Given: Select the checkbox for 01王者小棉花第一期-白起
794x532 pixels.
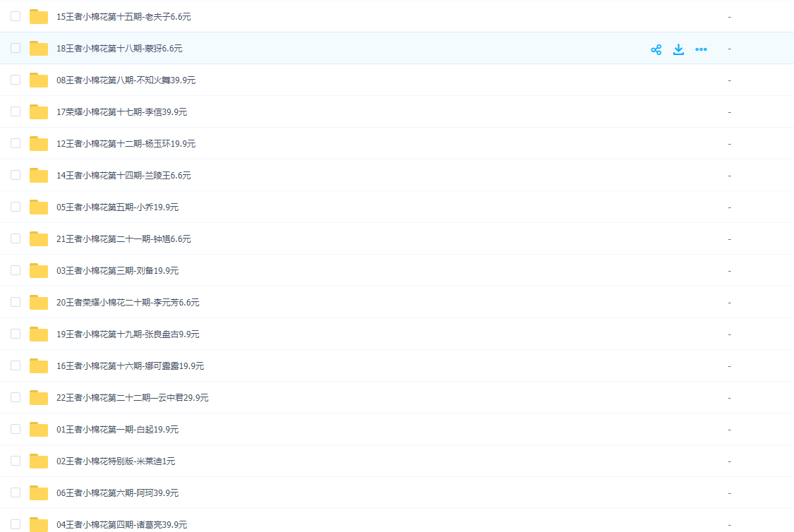Looking at the screenshot, I should [x=16, y=429].
